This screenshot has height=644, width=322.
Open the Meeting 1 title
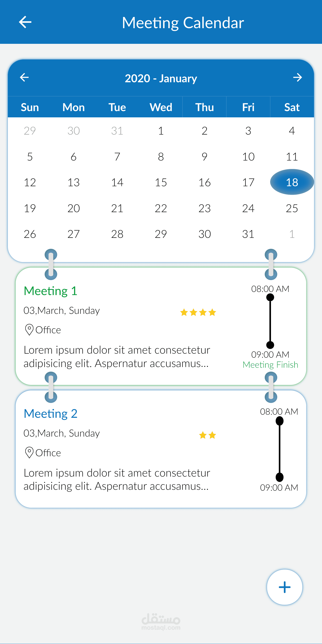pos(50,291)
